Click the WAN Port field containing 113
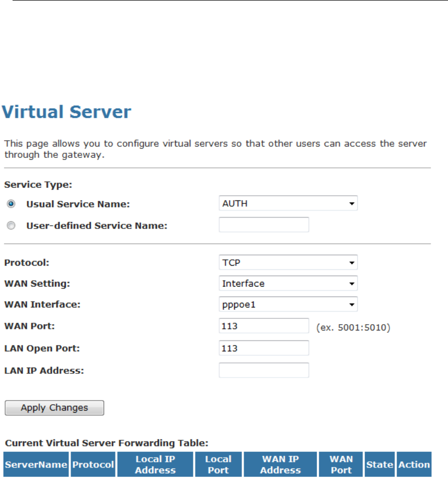 coord(264,326)
